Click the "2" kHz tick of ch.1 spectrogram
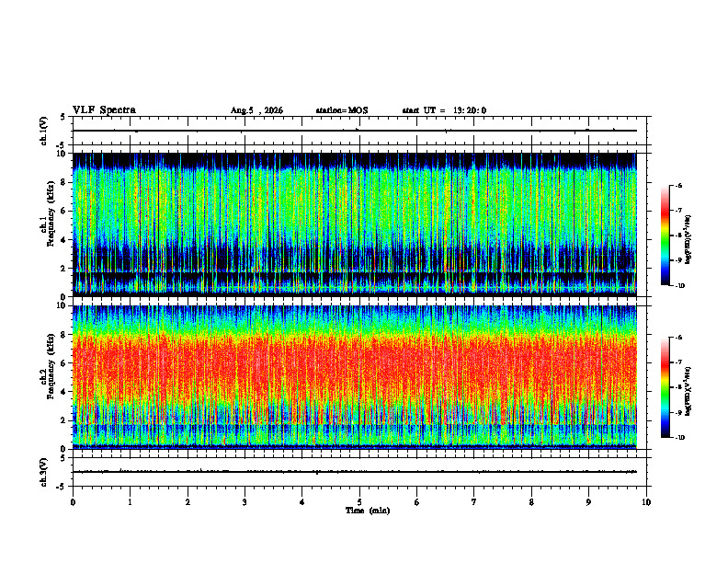Image resolution: width=728 pixels, height=563 pixels. (64, 268)
